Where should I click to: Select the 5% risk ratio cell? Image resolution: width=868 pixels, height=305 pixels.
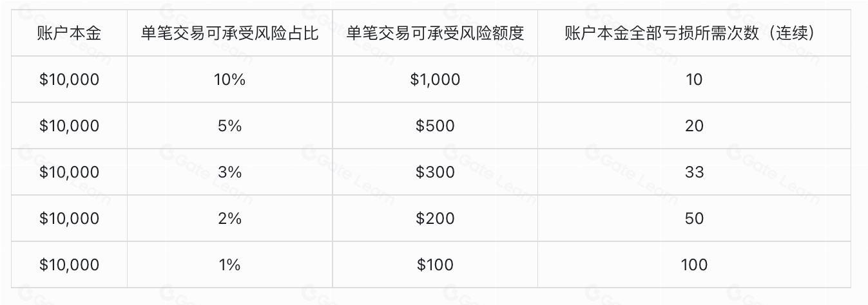[x=229, y=125]
